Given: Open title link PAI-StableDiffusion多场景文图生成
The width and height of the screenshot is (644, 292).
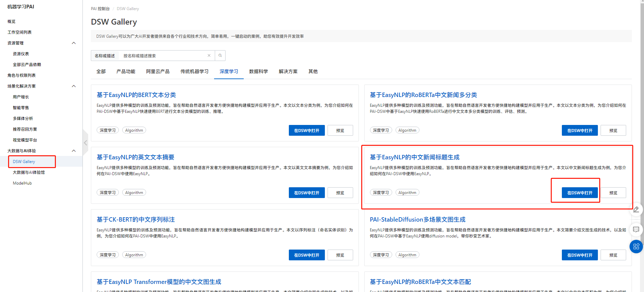Looking at the screenshot, I should tap(417, 220).
